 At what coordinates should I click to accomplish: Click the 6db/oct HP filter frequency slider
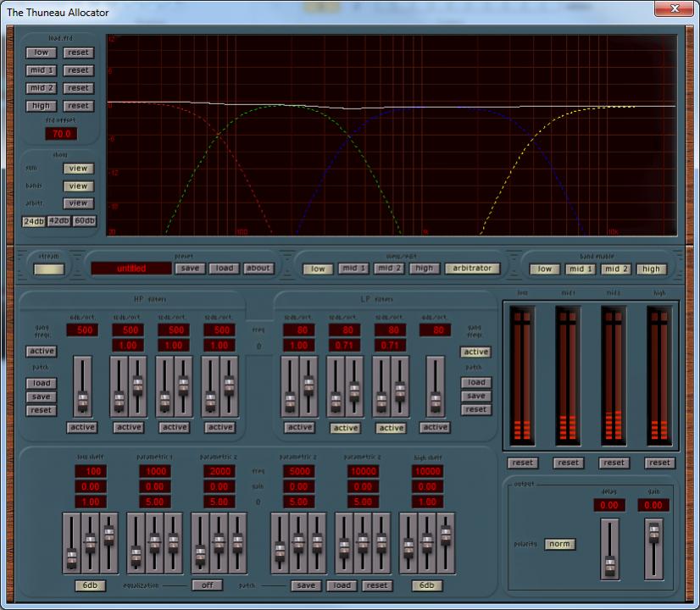pyautogui.click(x=82, y=387)
